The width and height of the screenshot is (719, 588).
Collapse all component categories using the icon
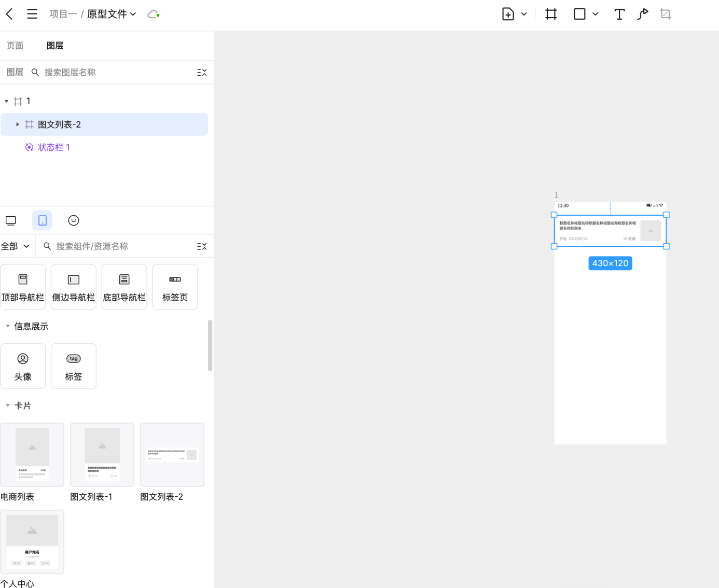coord(202,246)
